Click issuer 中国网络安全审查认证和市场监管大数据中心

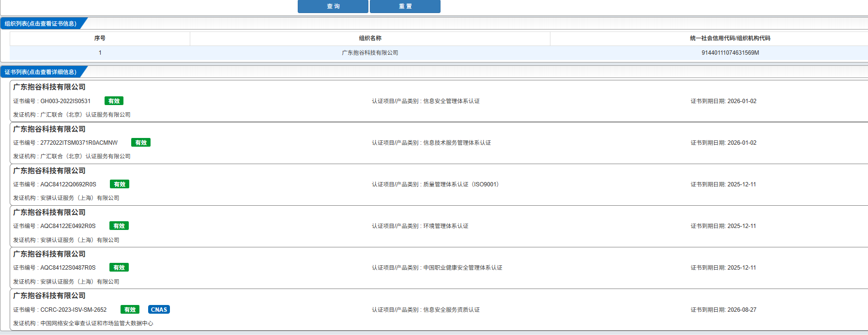click(97, 323)
